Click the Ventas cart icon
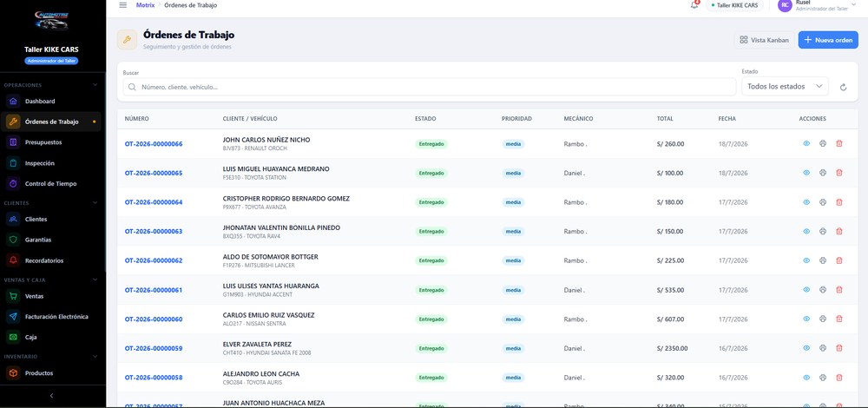The height and width of the screenshot is (408, 868). pyautogui.click(x=13, y=296)
